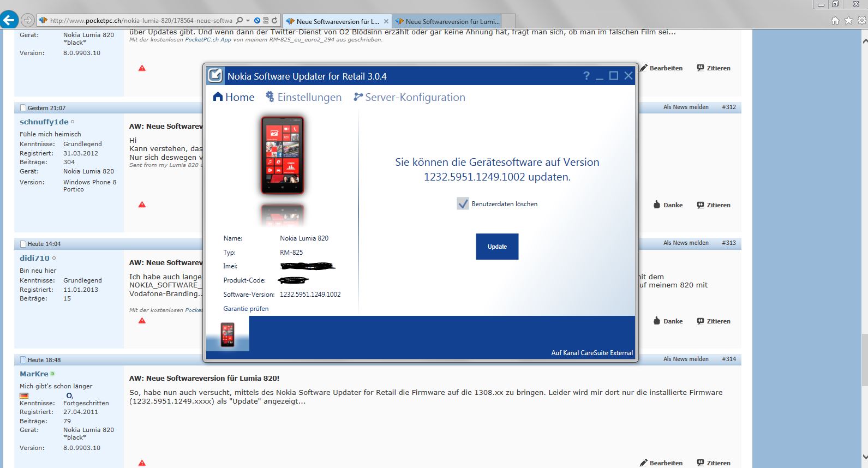This screenshot has width=868, height=468.
Task: Click the PocketPC.ch App link in top post
Action: click(208, 40)
